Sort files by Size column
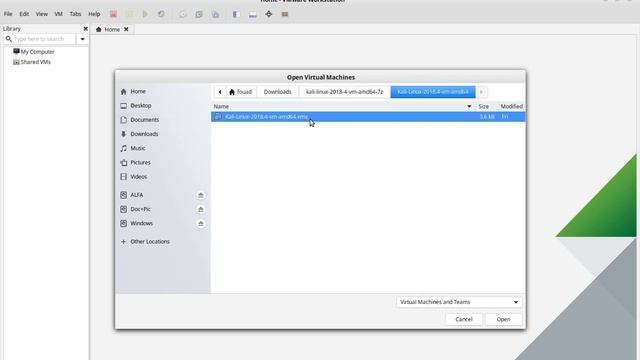Image resolution: width=640 pixels, height=360 pixels. (486, 106)
